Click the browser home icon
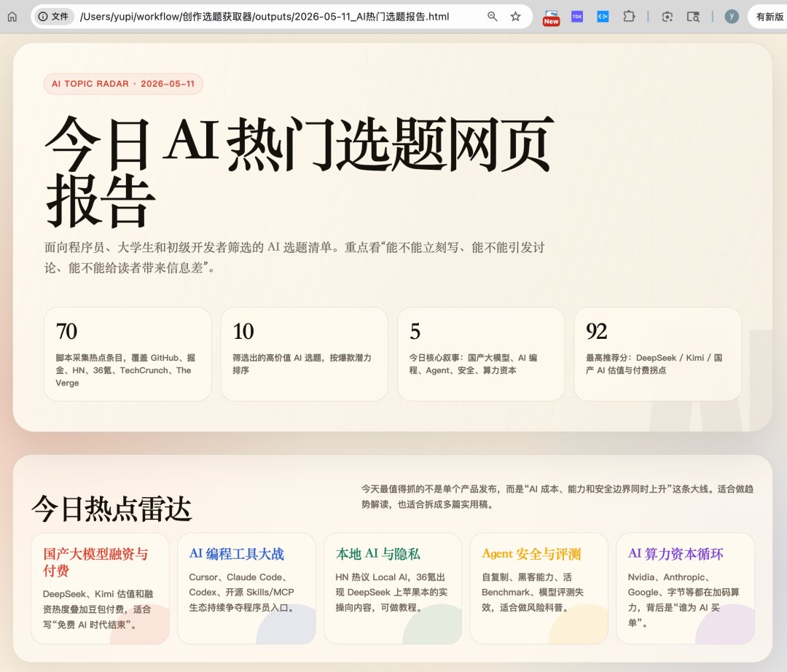Viewport: 787px width, 672px height. 12,17
